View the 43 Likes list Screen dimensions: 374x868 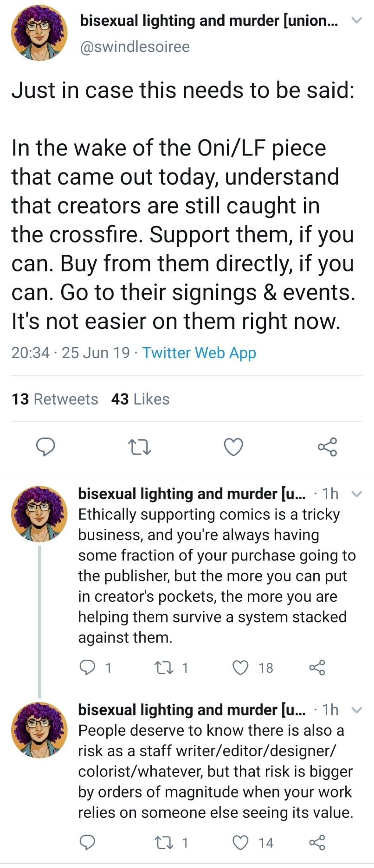pos(140,399)
